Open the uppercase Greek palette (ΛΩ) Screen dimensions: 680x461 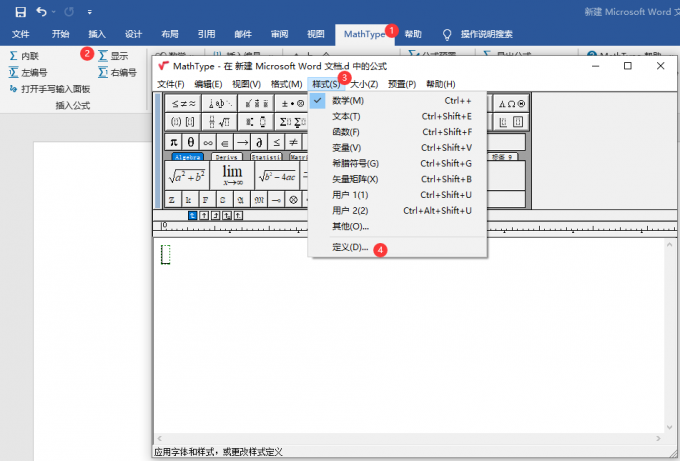coord(511,103)
